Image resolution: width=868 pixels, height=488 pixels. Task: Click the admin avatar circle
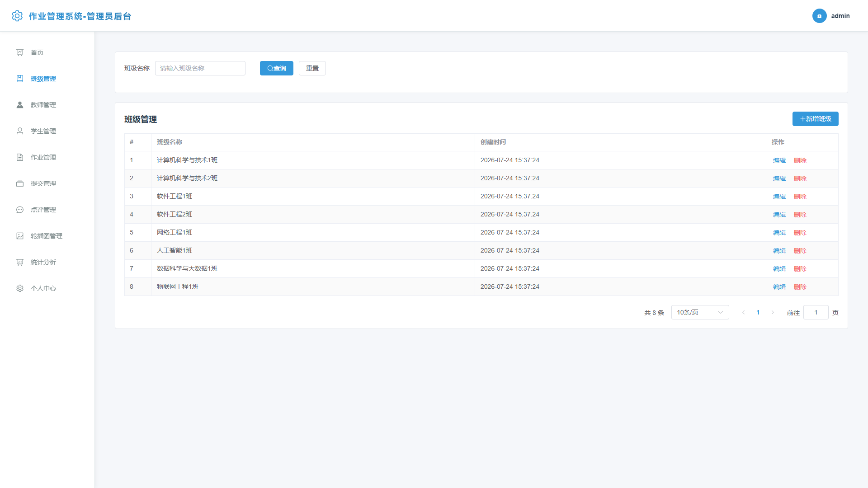click(819, 16)
